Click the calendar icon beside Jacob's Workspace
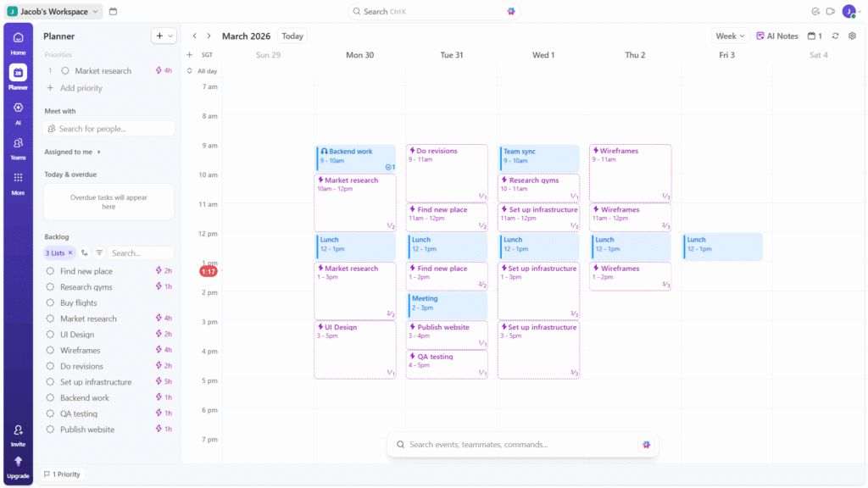Viewport: 868px width, 488px height. click(x=114, y=12)
